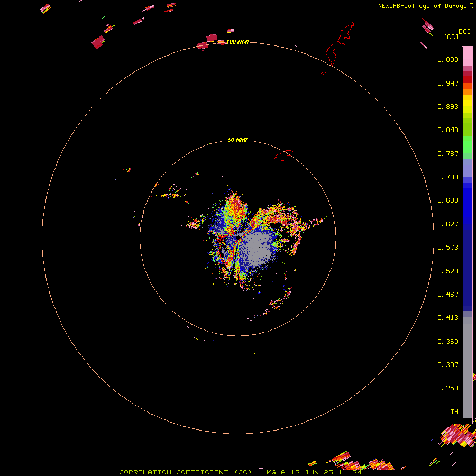Click the 0.787 color scale value
476x476 pixels.
448,153
